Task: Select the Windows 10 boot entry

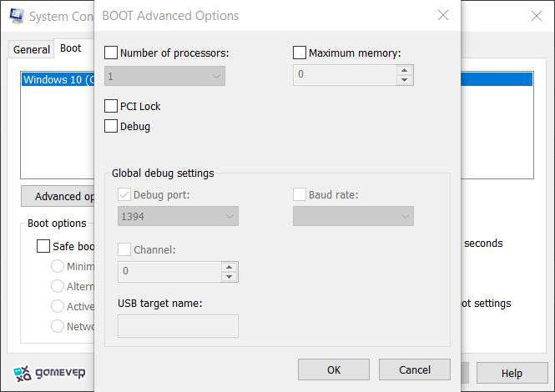Action: click(x=58, y=79)
